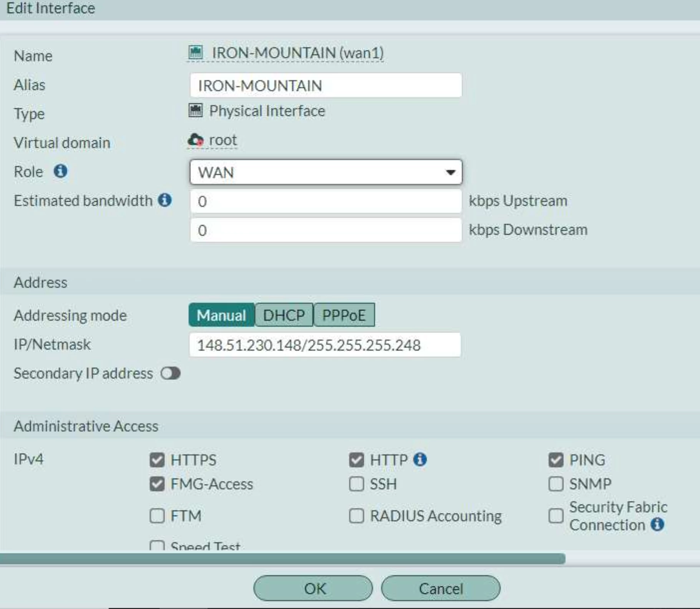700x609 pixels.
Task: Toggle the Secondary IP address switch
Action: (x=171, y=373)
